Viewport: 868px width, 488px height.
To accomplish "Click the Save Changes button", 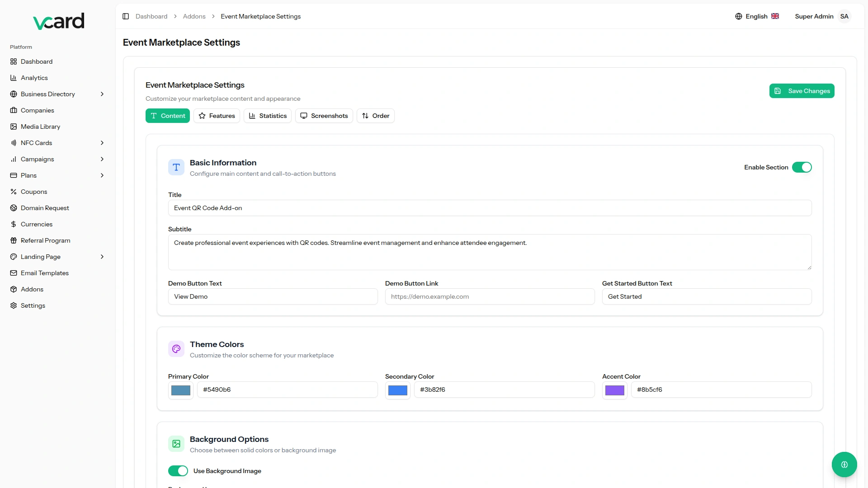I will click(x=802, y=91).
